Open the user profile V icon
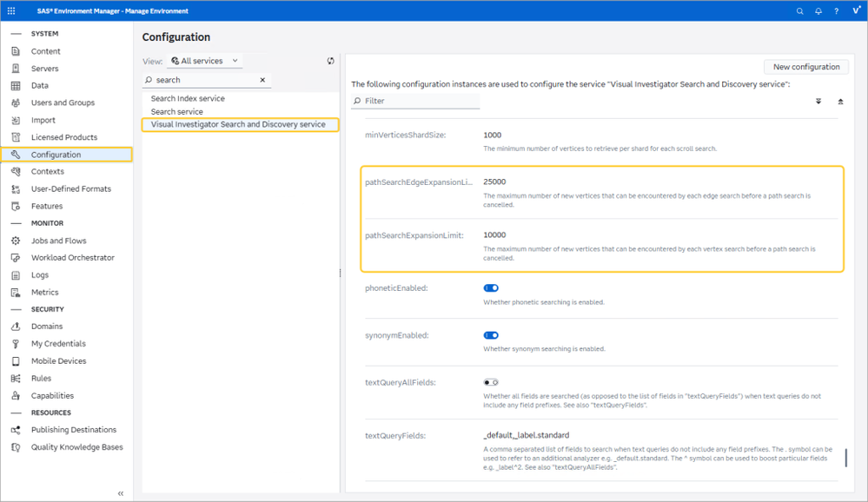Viewport: 868px width, 502px height. tap(856, 10)
